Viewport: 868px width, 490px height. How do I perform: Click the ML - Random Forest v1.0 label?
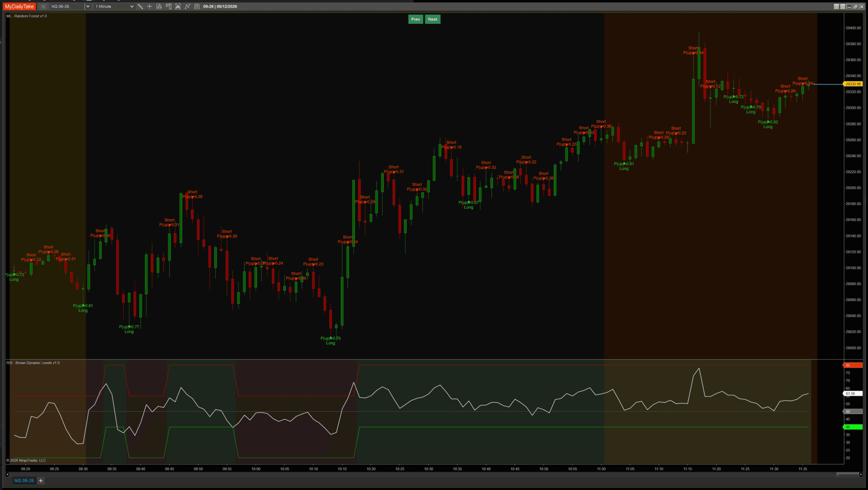[26, 16]
